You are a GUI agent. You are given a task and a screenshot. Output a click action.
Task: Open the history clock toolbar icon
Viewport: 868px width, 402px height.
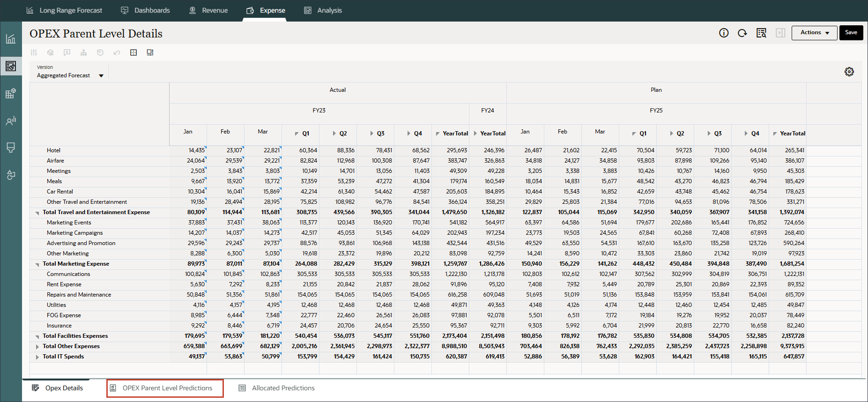coord(100,52)
